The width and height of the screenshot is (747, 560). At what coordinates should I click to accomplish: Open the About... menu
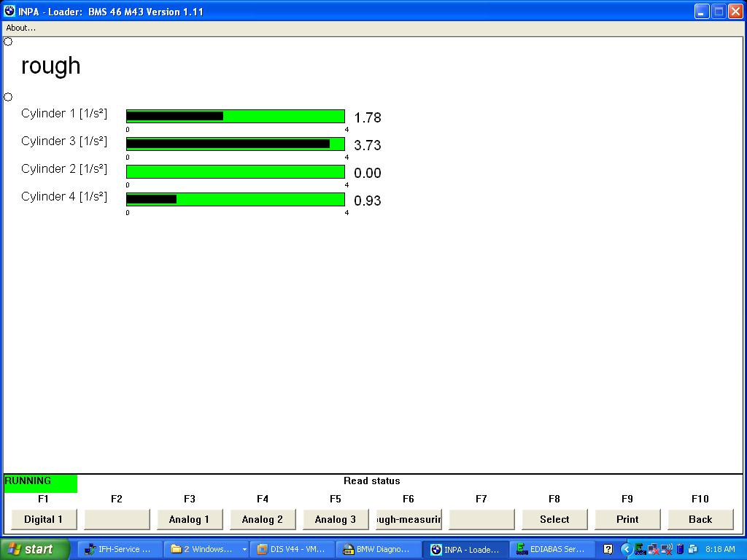click(20, 28)
